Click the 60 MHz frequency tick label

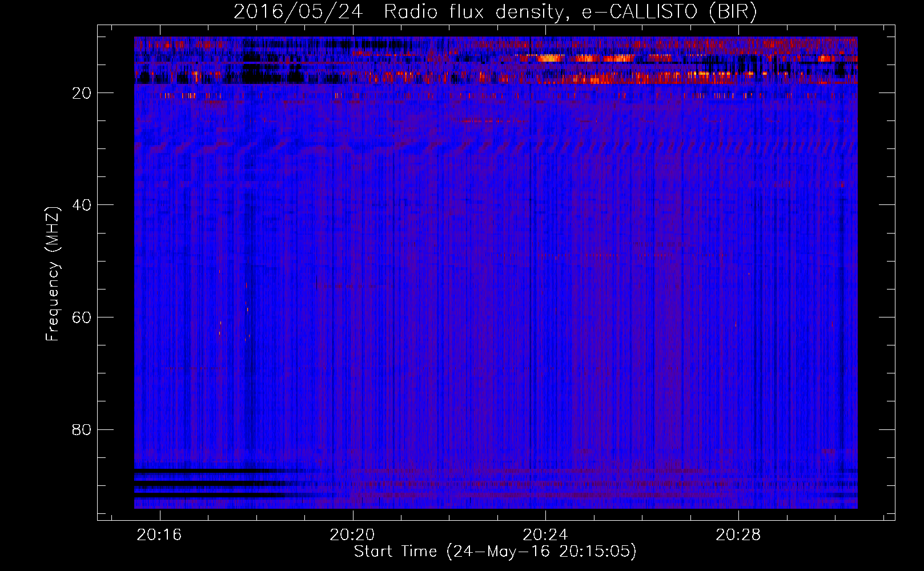click(x=82, y=317)
